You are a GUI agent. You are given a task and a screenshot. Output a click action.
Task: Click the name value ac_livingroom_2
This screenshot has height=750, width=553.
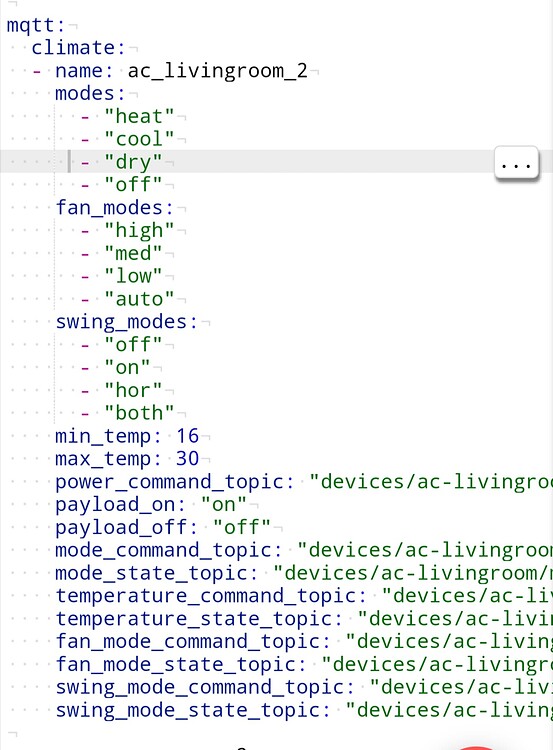pyautogui.click(x=217, y=71)
